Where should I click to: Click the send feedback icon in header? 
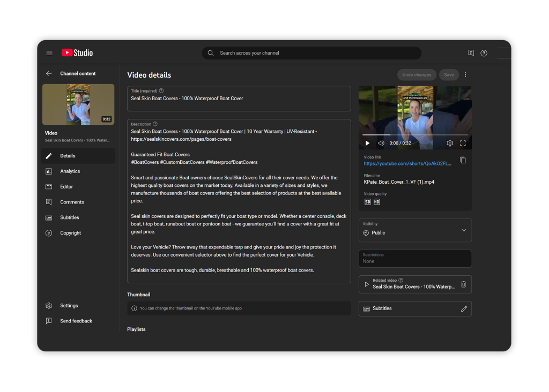[471, 53]
